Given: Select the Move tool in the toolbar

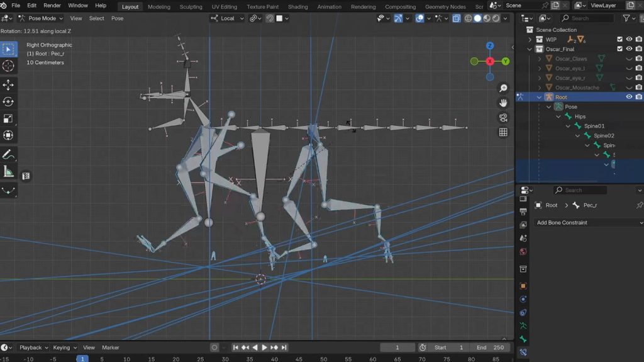Looking at the screenshot, I should [x=9, y=85].
